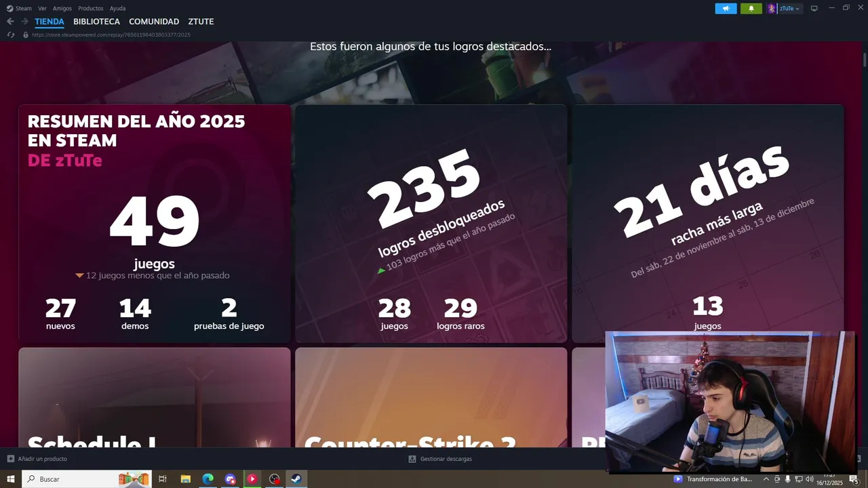
Task: Open Task View in the taskbar
Action: [163, 479]
